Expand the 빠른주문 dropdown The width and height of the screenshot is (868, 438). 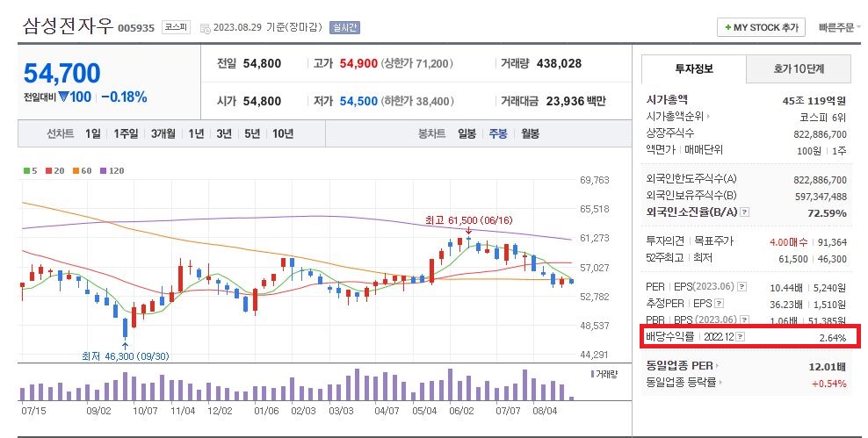(839, 27)
